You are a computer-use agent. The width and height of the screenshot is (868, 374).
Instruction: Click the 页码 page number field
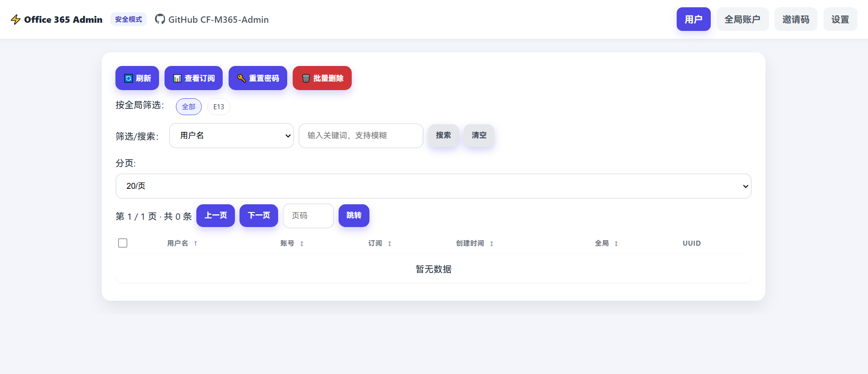coord(308,216)
